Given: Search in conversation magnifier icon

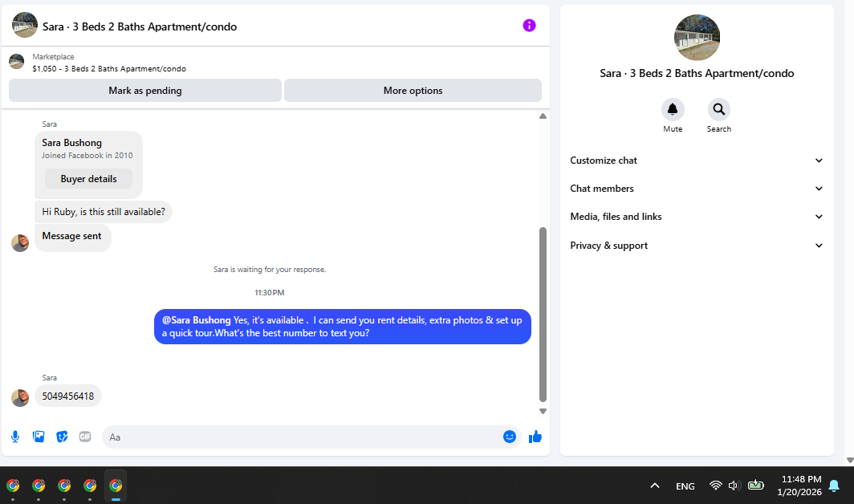Looking at the screenshot, I should click(x=719, y=109).
